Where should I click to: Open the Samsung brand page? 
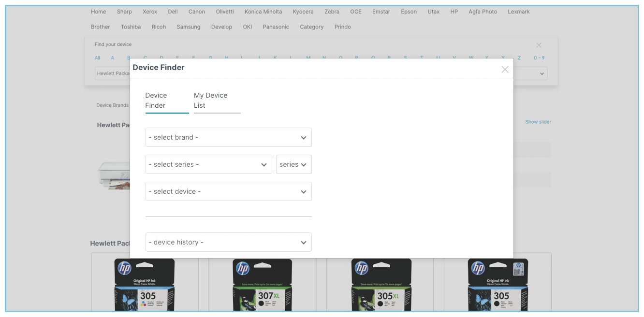(189, 27)
